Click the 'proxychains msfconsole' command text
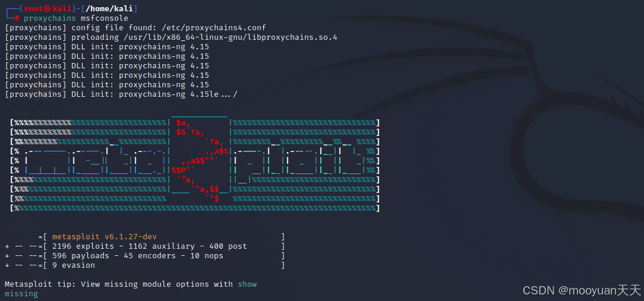644x301 pixels. click(76, 18)
